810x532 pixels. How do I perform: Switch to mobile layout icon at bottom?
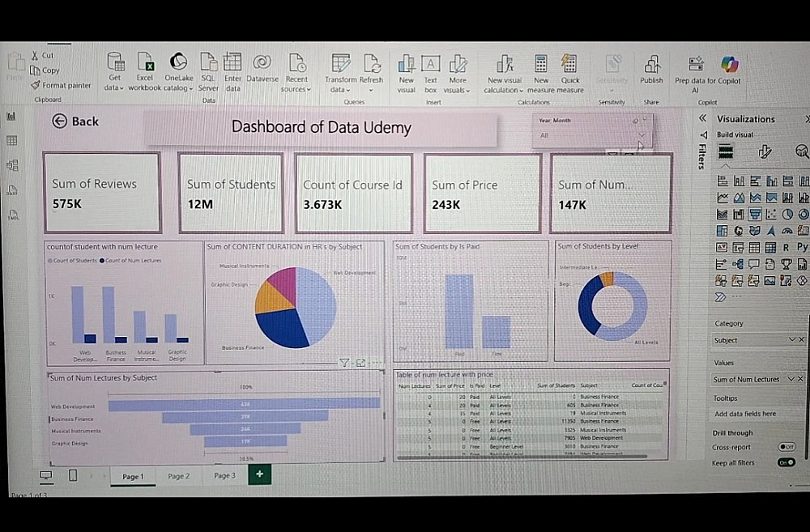click(x=73, y=475)
